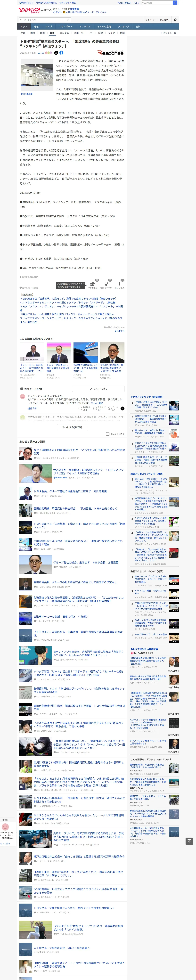Screen dimensions: 196x980
Task: Click the scroll-to-top arrow button
Action: tap(189, 841)
